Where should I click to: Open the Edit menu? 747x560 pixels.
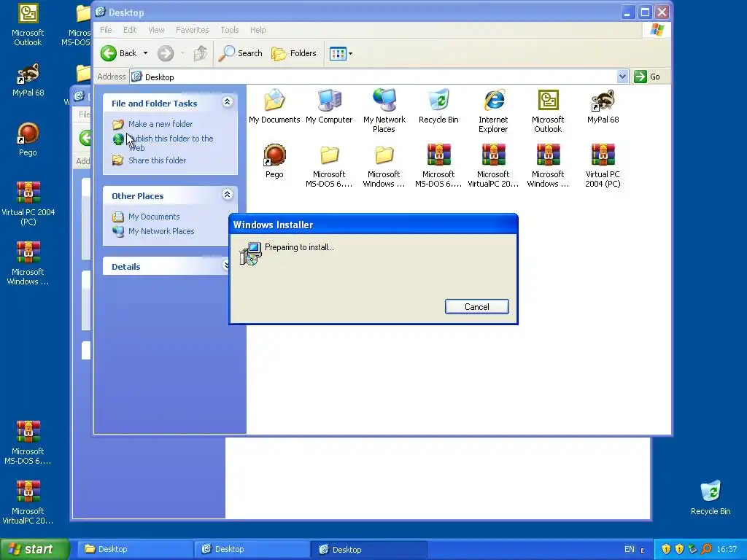[x=130, y=30]
